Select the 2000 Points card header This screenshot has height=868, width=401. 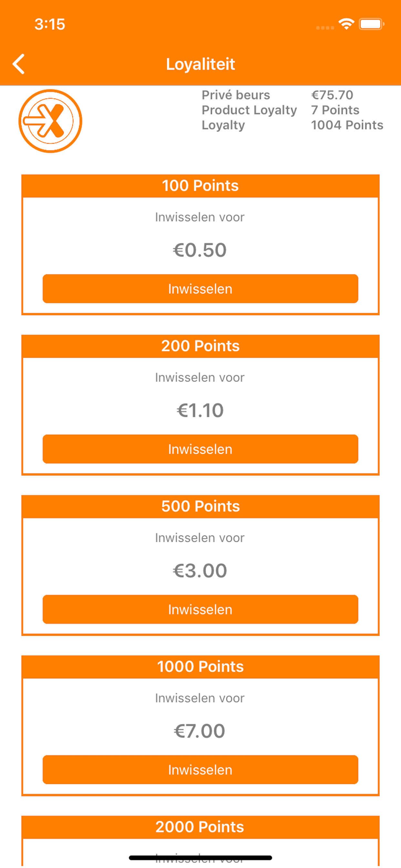pyautogui.click(x=200, y=827)
